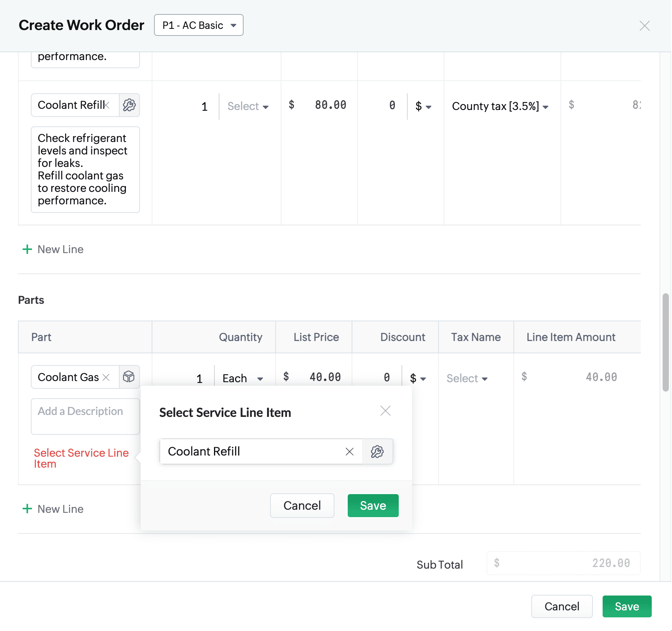Open the service discount type $ dropdown
672x631 pixels.
click(x=423, y=106)
